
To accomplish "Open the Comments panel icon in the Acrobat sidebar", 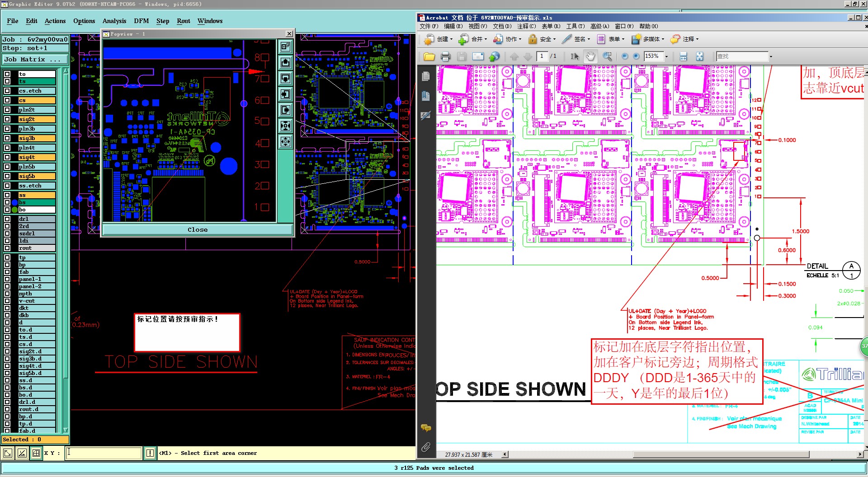I will 425,427.
